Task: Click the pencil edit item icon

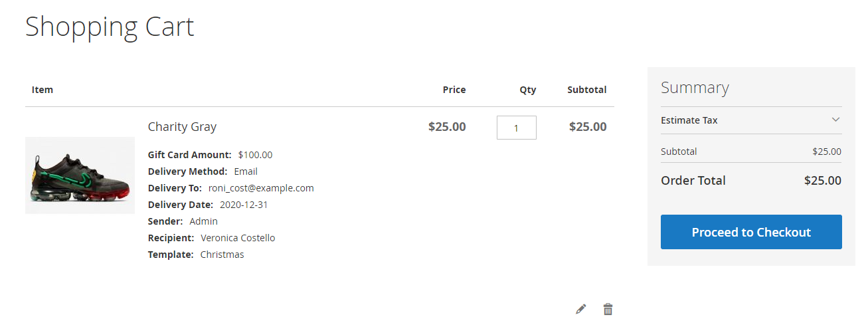Action: pos(581,309)
